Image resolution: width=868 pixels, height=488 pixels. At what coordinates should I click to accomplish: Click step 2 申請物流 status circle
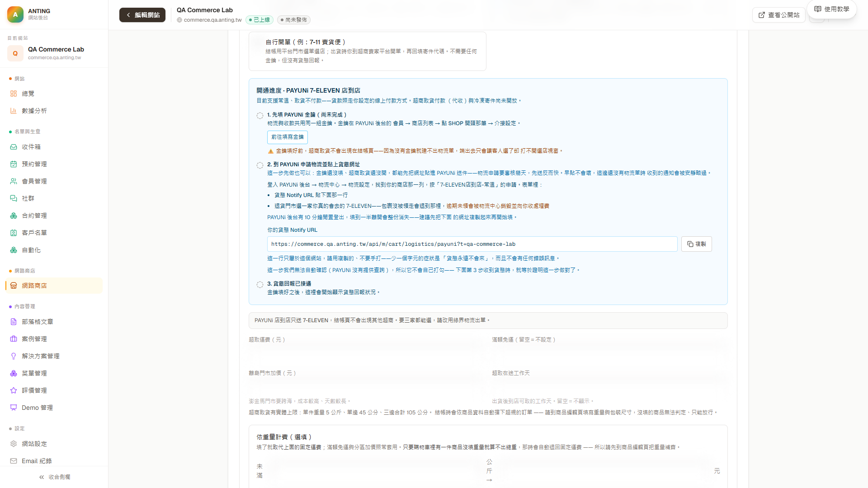260,165
